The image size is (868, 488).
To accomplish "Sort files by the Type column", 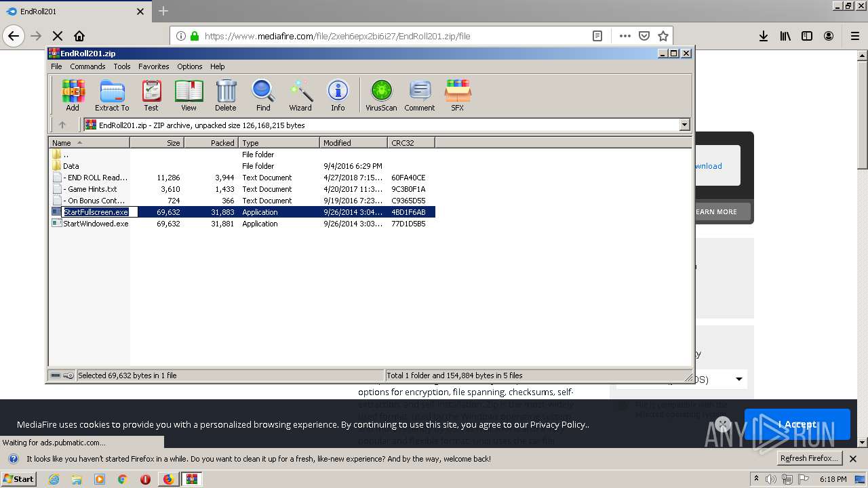I will pyautogui.click(x=279, y=142).
